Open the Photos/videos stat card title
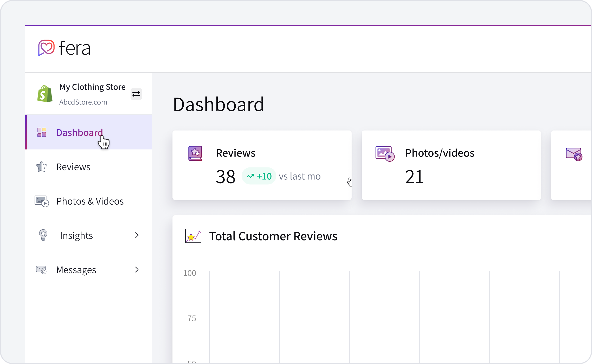The height and width of the screenshot is (364, 592). coord(440,153)
